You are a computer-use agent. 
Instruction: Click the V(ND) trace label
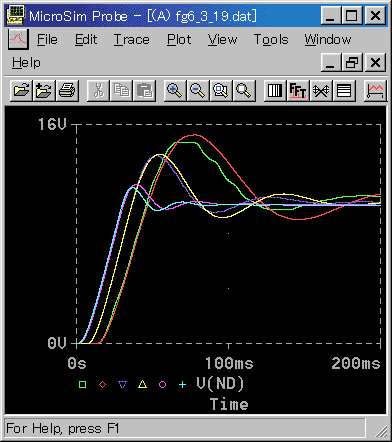[x=220, y=384]
